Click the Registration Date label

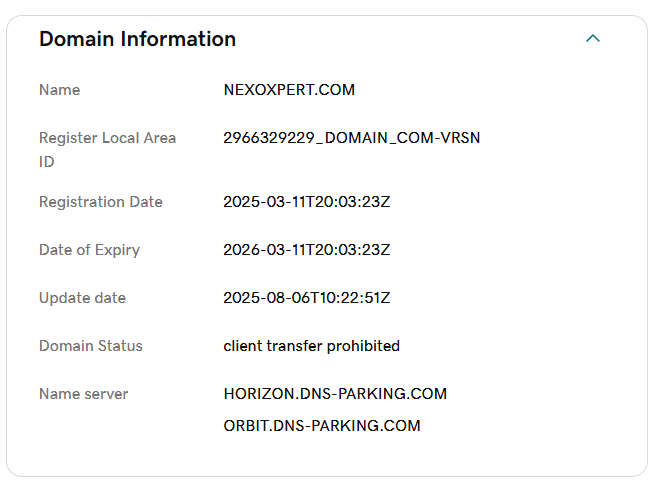[100, 202]
